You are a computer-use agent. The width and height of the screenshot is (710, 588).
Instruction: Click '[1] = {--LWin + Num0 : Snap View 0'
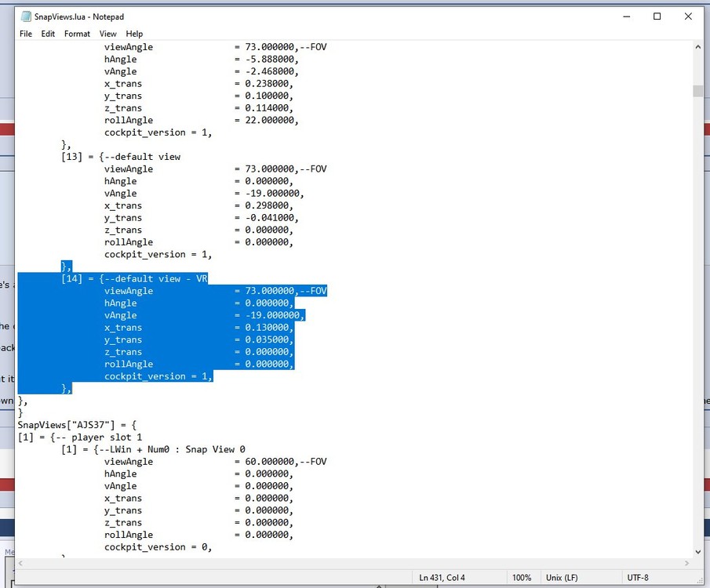coord(153,449)
